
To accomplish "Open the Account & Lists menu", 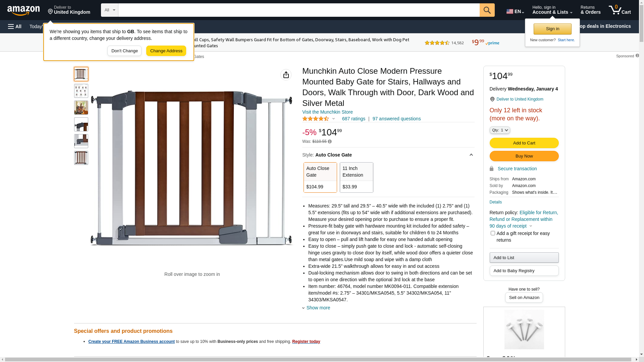I will click(552, 10).
